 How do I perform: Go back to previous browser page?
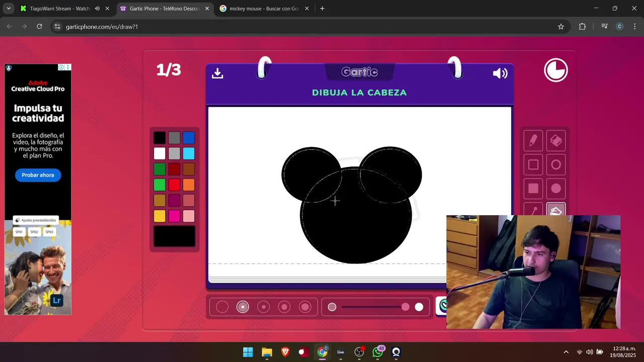[9, 26]
